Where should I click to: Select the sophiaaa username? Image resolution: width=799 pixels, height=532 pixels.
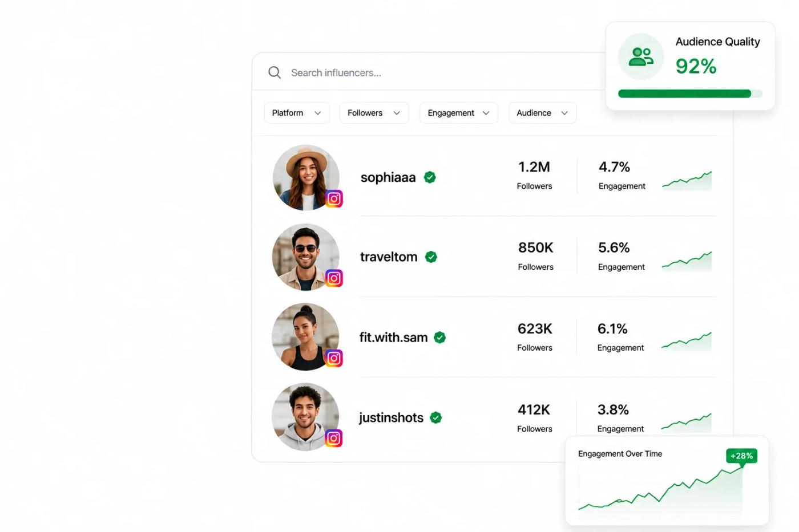[x=388, y=177]
